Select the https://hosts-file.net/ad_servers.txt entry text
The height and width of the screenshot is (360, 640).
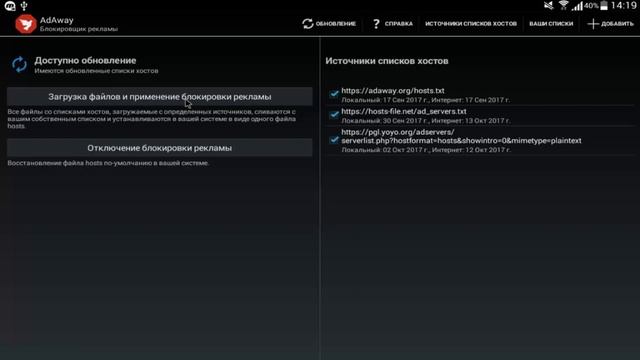pos(404,111)
